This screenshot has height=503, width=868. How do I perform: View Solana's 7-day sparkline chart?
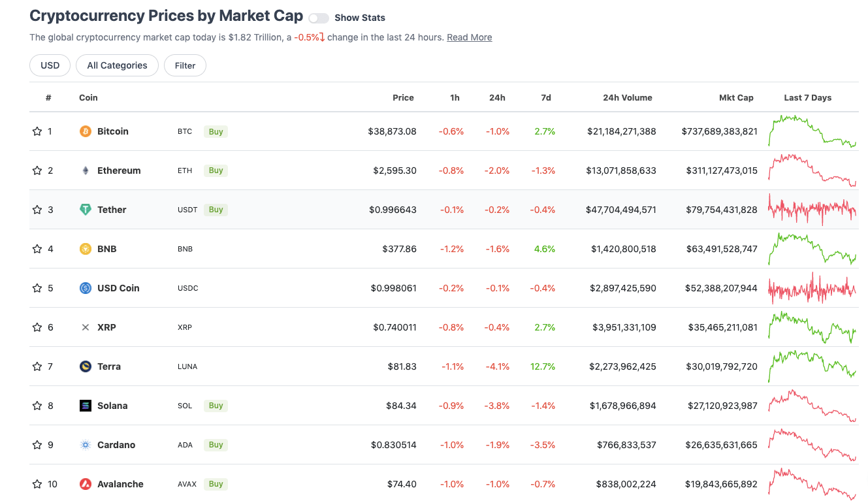(x=812, y=406)
